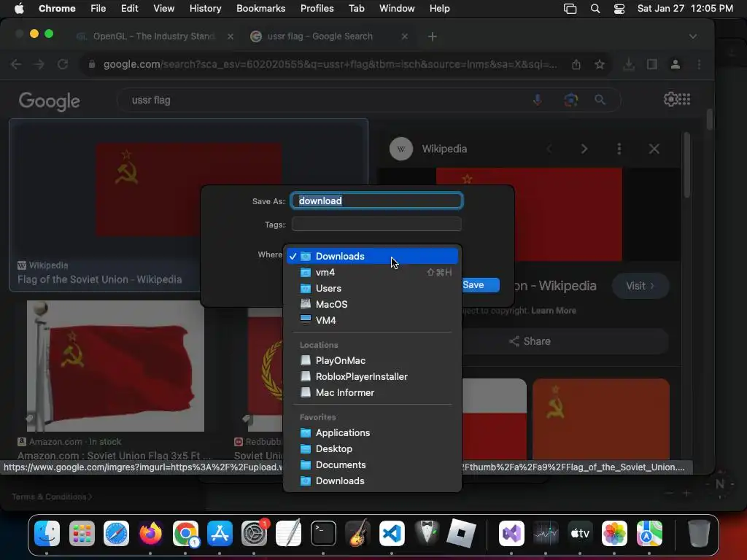
Task: Click voice search microphone icon
Action: (x=538, y=100)
